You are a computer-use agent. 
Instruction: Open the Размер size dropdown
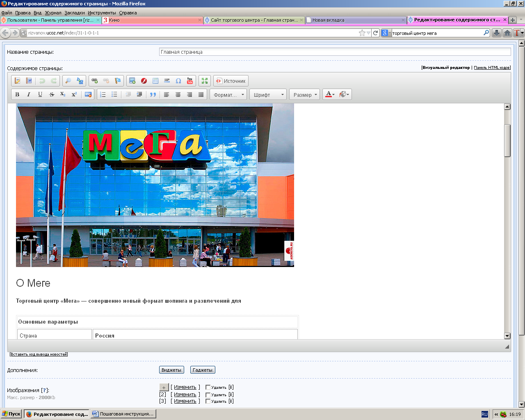pyautogui.click(x=305, y=95)
